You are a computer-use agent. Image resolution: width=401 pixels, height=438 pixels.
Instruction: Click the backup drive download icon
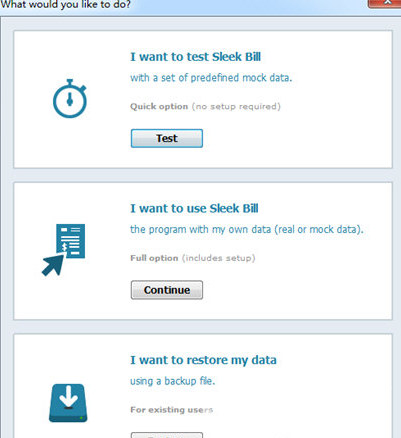68,403
